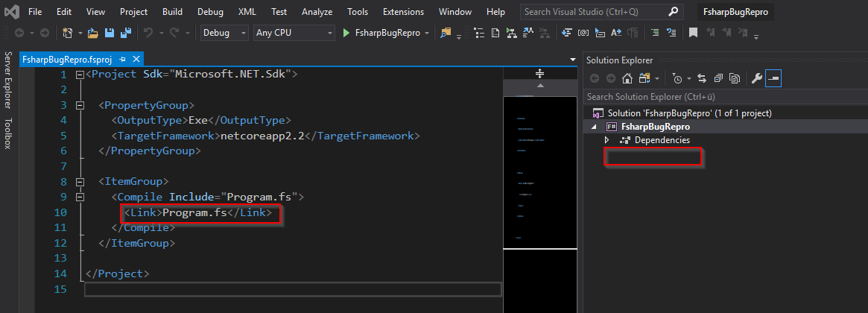This screenshot has height=313, width=868.
Task: Open the XML menu
Action: click(247, 12)
